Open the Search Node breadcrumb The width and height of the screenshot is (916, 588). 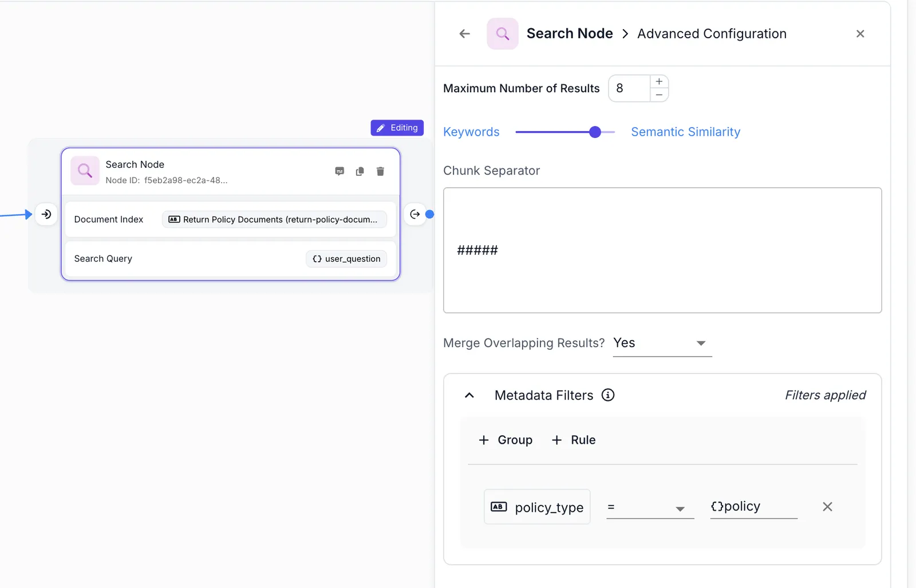click(x=569, y=34)
